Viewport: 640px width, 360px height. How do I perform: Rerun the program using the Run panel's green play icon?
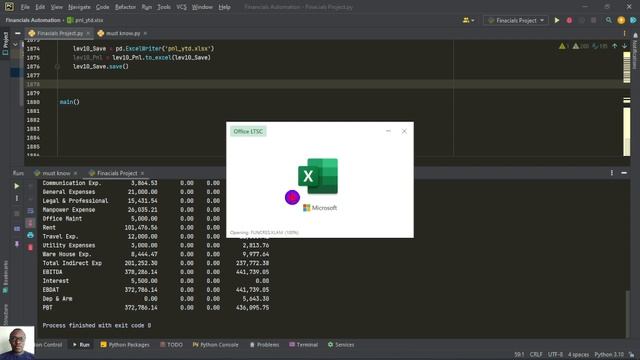click(x=16, y=186)
